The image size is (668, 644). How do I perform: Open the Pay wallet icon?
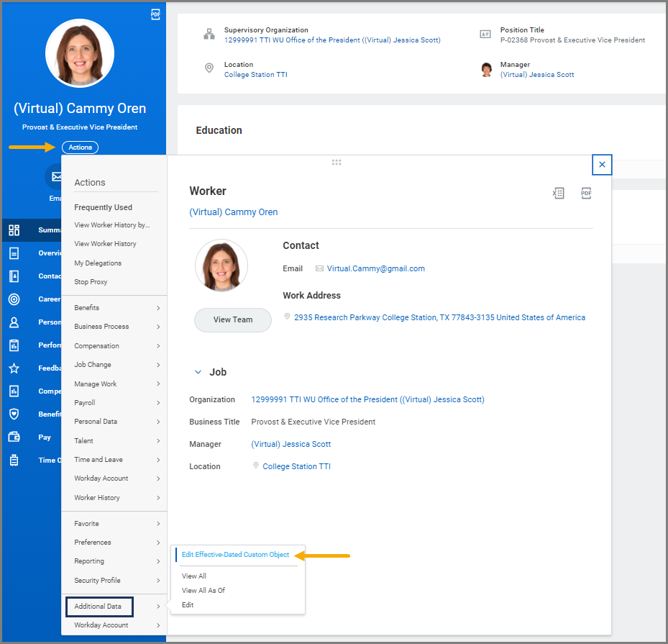pos(14,437)
